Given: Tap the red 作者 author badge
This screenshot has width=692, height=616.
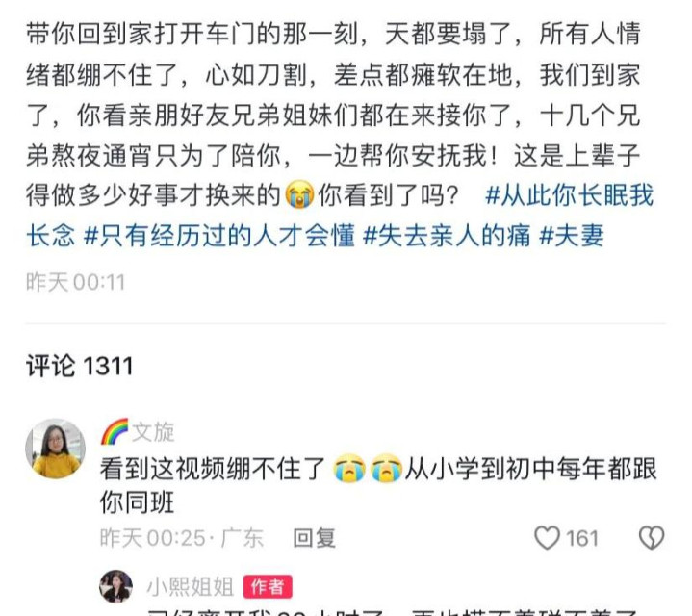Looking at the screenshot, I should [268, 587].
